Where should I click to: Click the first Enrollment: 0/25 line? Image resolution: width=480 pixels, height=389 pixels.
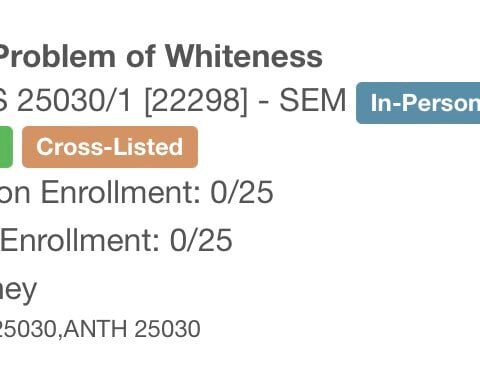pos(137,192)
